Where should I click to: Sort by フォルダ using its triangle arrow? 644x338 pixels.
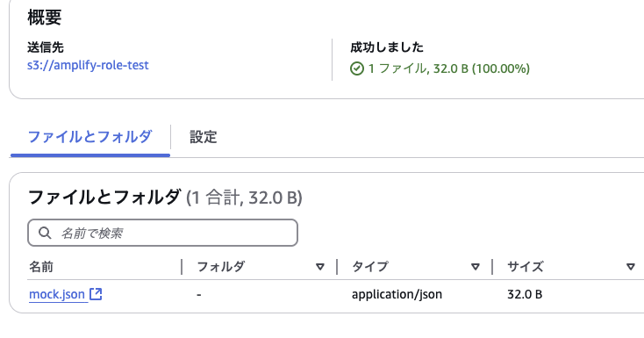[320, 267]
